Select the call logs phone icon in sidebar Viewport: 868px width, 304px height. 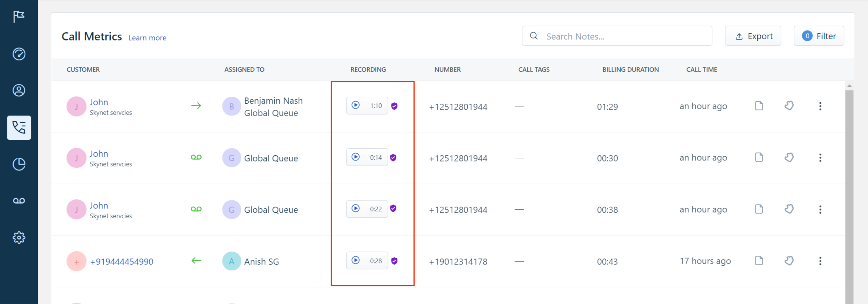[x=19, y=128]
